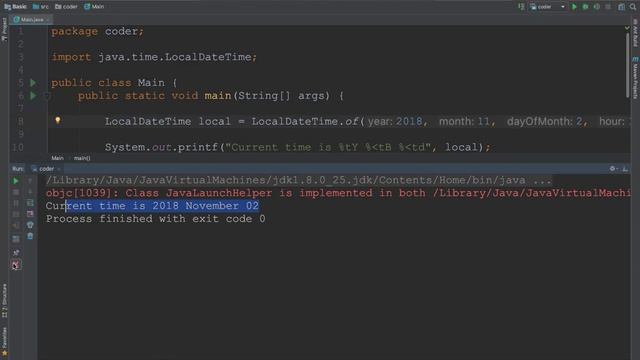Click run gutter arrow beside main method
This screenshot has height=360, width=640.
33,96
